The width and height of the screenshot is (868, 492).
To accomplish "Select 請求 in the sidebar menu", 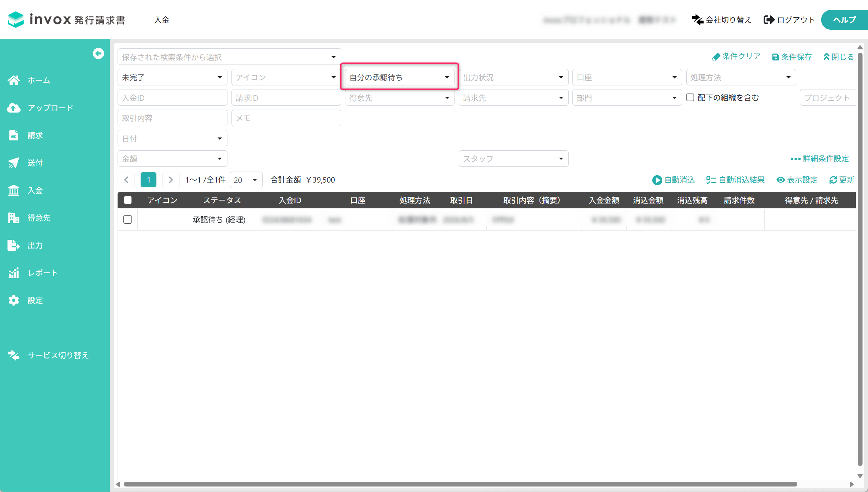I will (35, 135).
